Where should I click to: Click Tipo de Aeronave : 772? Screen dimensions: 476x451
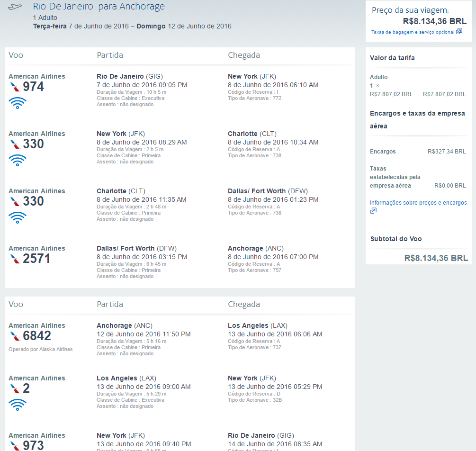pos(255,98)
